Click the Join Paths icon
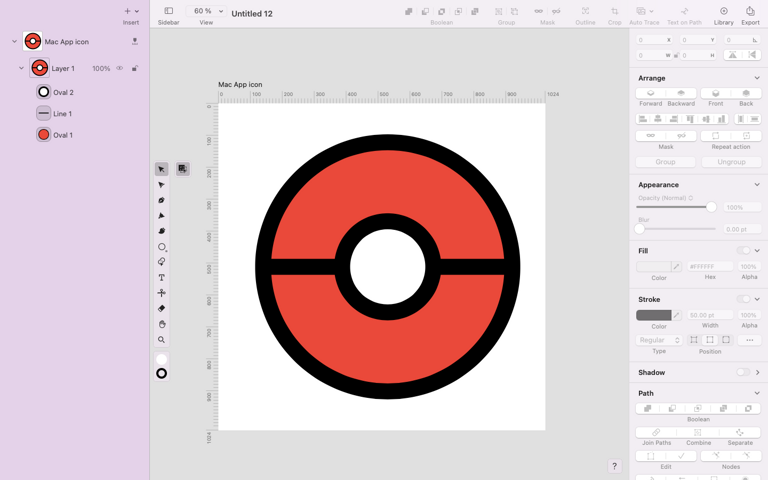The width and height of the screenshot is (768, 480). [656, 432]
